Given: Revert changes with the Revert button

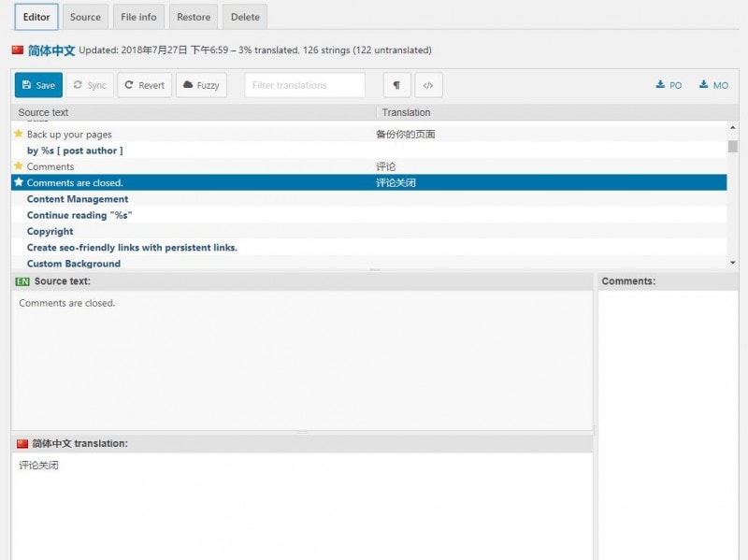Looking at the screenshot, I should click(x=144, y=85).
